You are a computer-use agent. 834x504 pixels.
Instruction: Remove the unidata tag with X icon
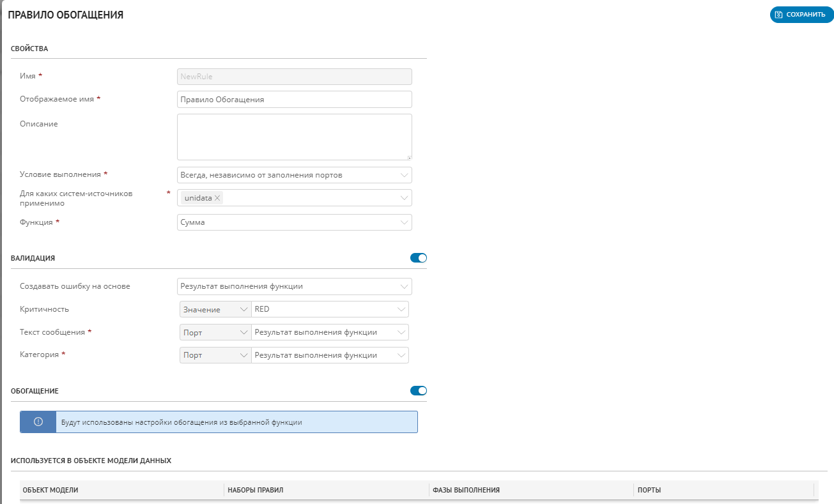pyautogui.click(x=218, y=198)
